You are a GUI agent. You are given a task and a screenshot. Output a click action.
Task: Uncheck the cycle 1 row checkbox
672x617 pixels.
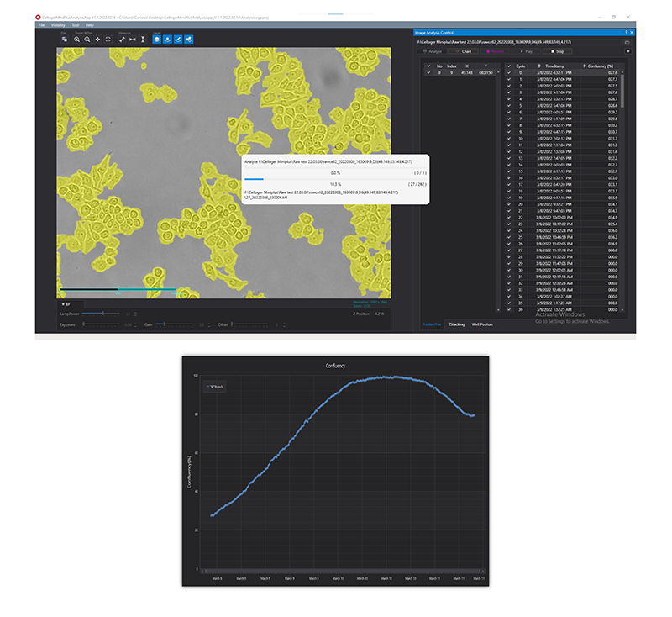pos(509,79)
